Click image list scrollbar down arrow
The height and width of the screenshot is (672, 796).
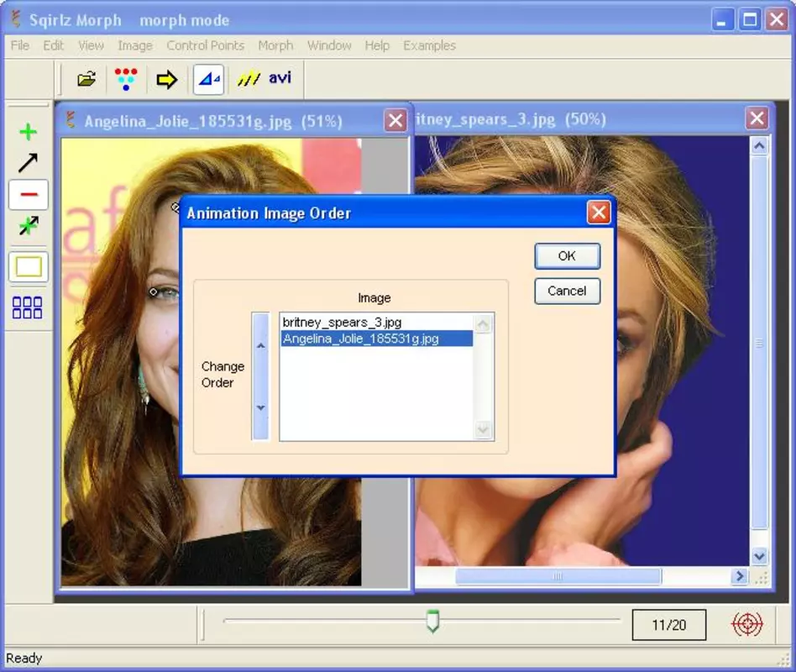[x=484, y=430]
